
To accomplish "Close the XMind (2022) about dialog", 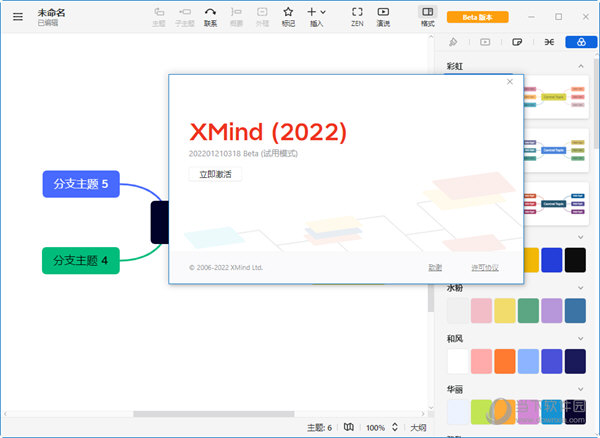I will click(510, 81).
